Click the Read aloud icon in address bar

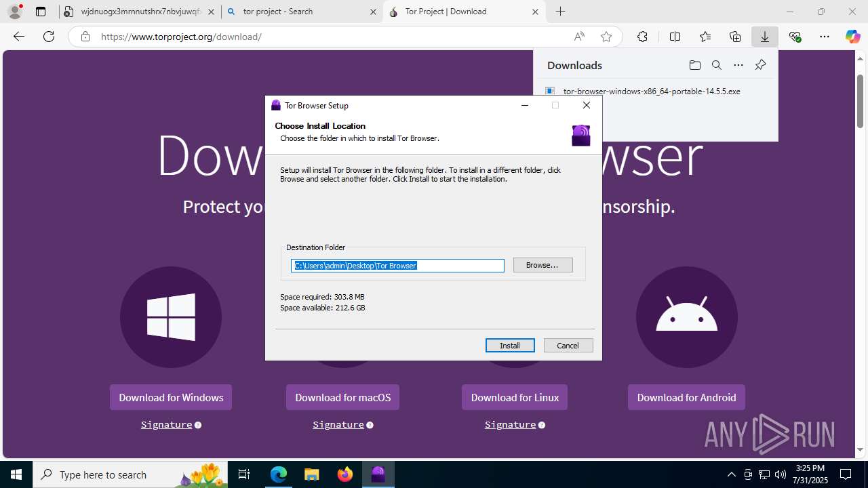pos(579,37)
